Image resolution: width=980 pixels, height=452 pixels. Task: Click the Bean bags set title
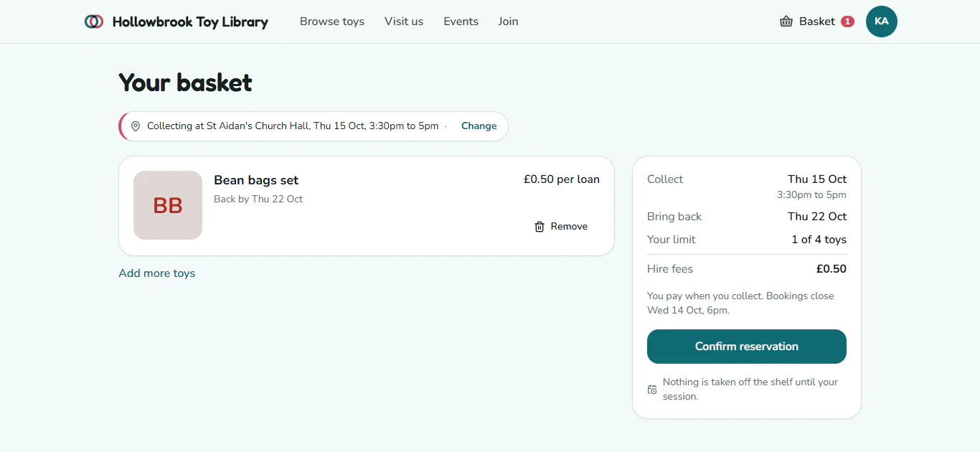[x=256, y=180]
